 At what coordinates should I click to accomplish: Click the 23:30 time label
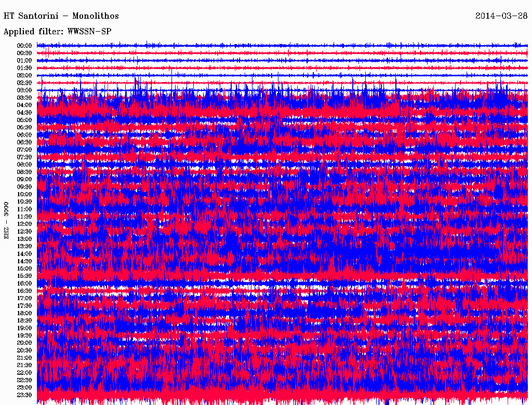pyautogui.click(x=24, y=395)
